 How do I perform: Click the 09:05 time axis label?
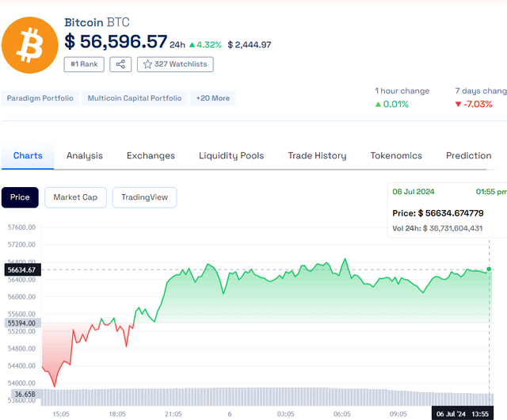click(x=398, y=414)
